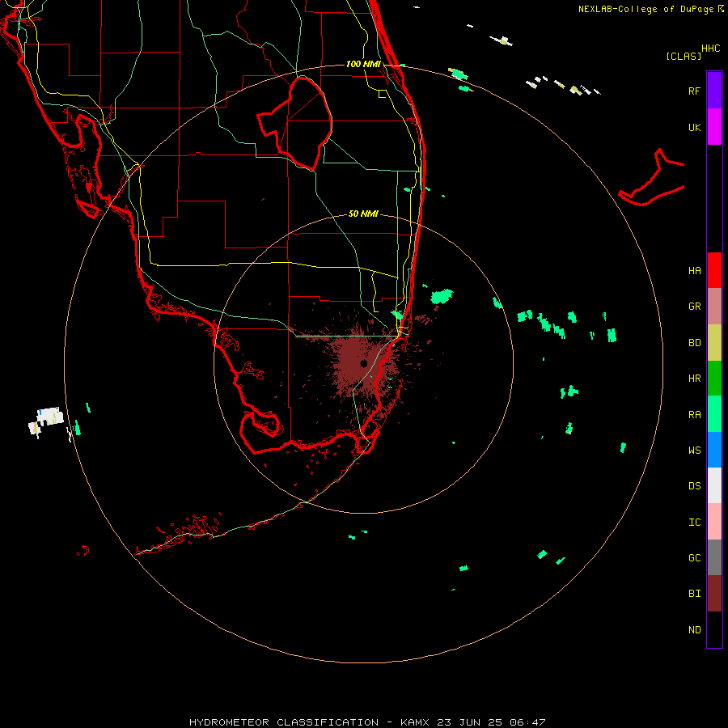The width and height of the screenshot is (728, 728).
Task: Click the 'UK' legend label
Action: coord(694,127)
